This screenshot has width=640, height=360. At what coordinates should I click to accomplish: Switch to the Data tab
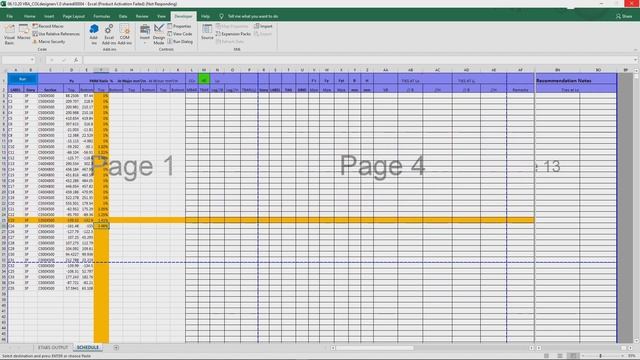click(x=123, y=16)
